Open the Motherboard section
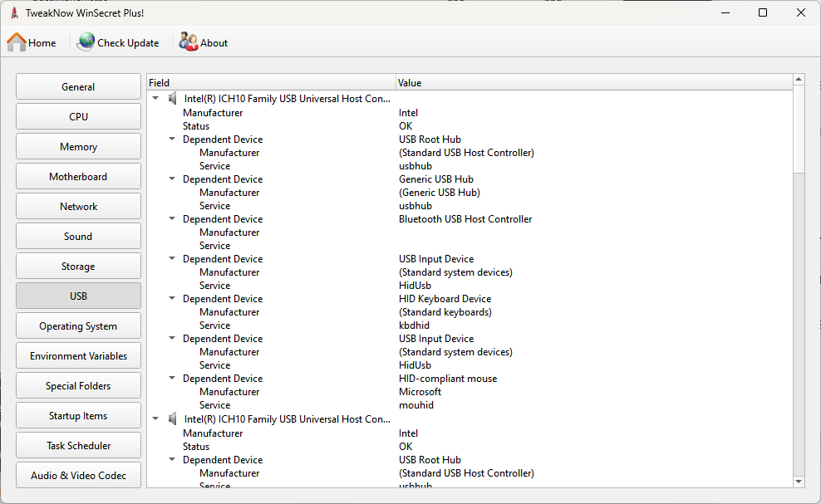Viewport: 821px width, 504px height. coord(79,176)
